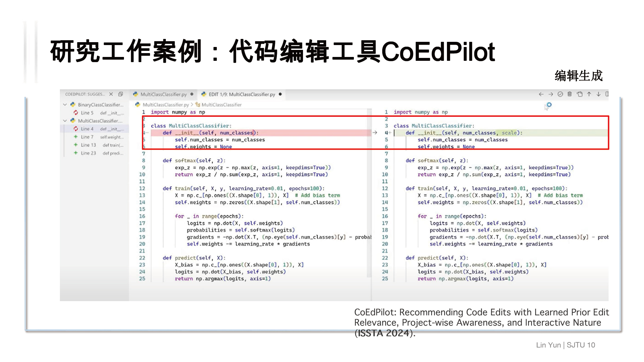The height and width of the screenshot is (362, 644).
Task: Click the plus icon beside Line 7
Action: pos(76,137)
